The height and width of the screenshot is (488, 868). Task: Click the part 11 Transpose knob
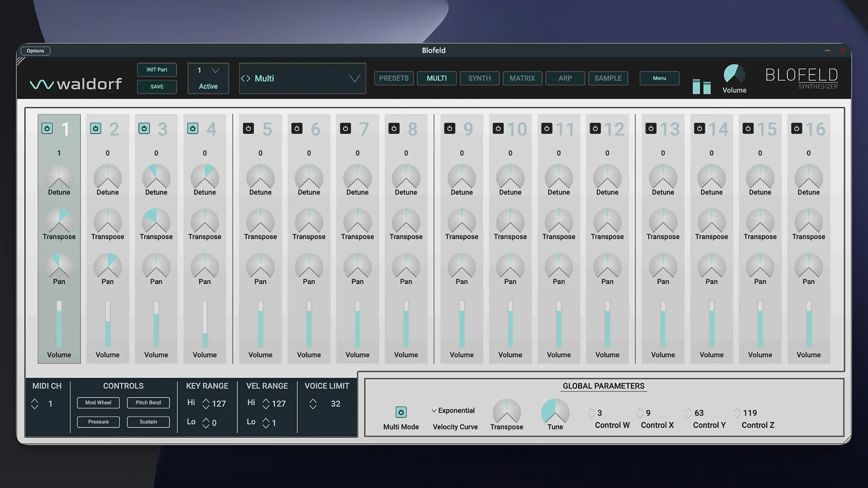559,221
